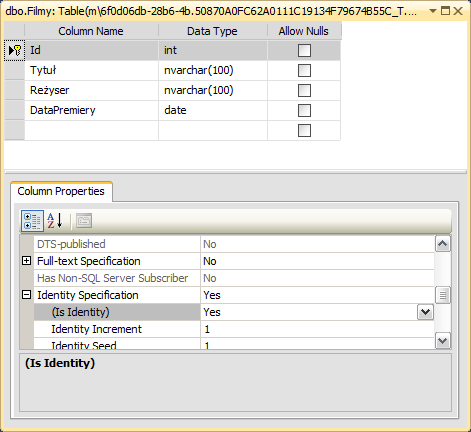Expand Full-text Specification node

pos(26,261)
